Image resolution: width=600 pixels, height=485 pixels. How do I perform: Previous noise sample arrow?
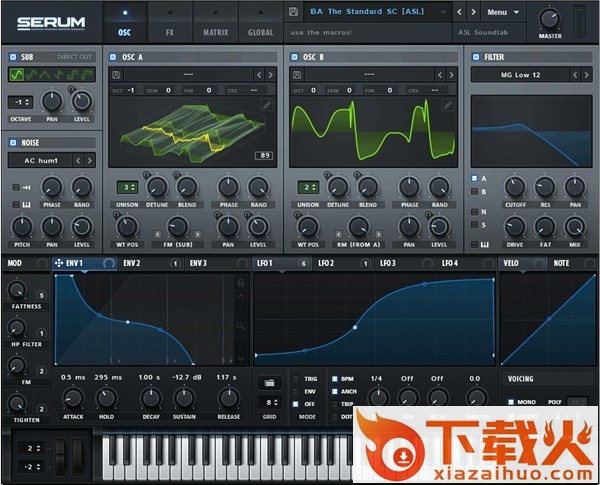[x=78, y=160]
